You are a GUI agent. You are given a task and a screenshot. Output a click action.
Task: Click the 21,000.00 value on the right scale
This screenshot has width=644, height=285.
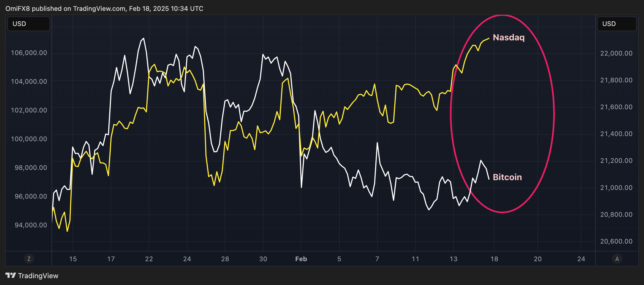[616, 187]
